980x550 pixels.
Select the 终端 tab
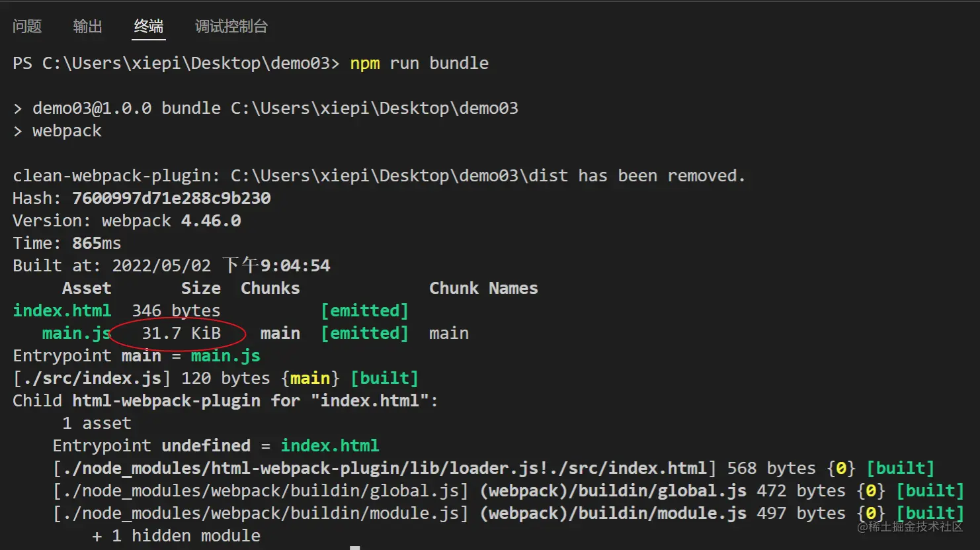coord(149,26)
